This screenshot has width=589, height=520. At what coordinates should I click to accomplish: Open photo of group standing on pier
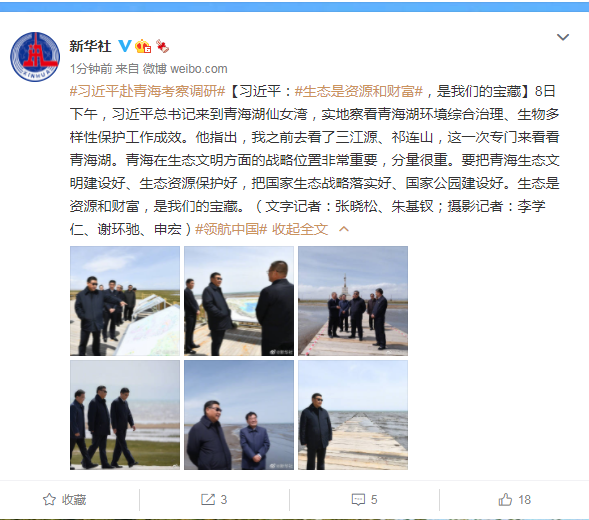click(353, 301)
